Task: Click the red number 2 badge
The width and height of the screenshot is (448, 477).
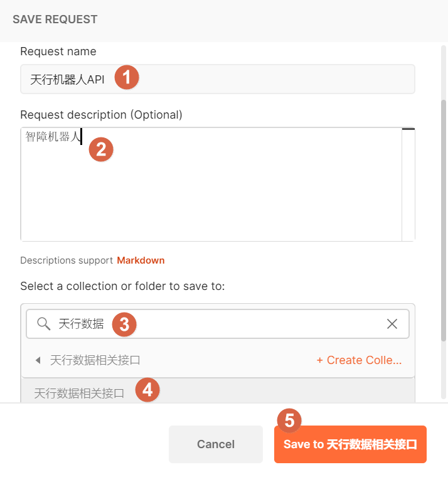Action: click(101, 149)
